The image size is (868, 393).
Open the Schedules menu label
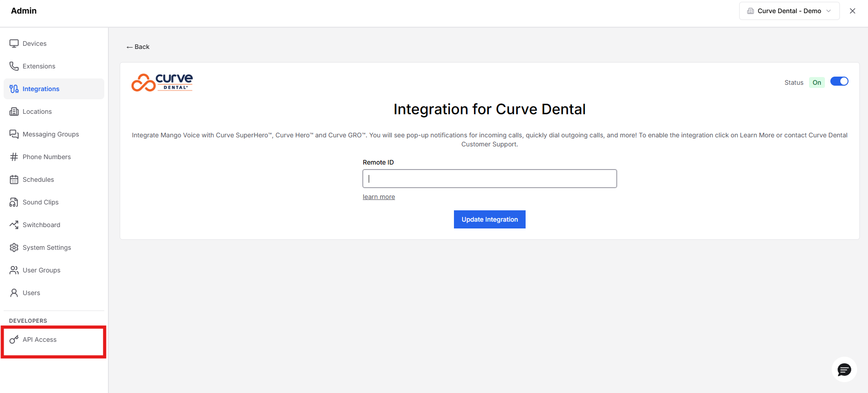click(38, 180)
